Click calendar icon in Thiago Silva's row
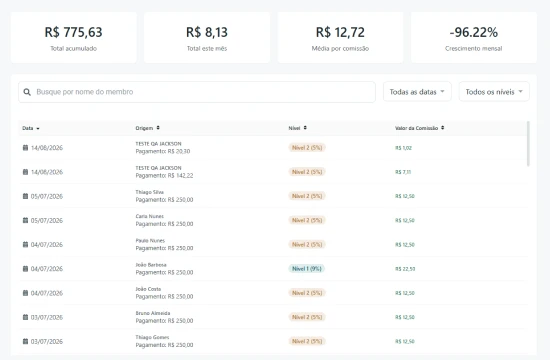Image resolution: width=550 pixels, height=360 pixels. tap(25, 196)
